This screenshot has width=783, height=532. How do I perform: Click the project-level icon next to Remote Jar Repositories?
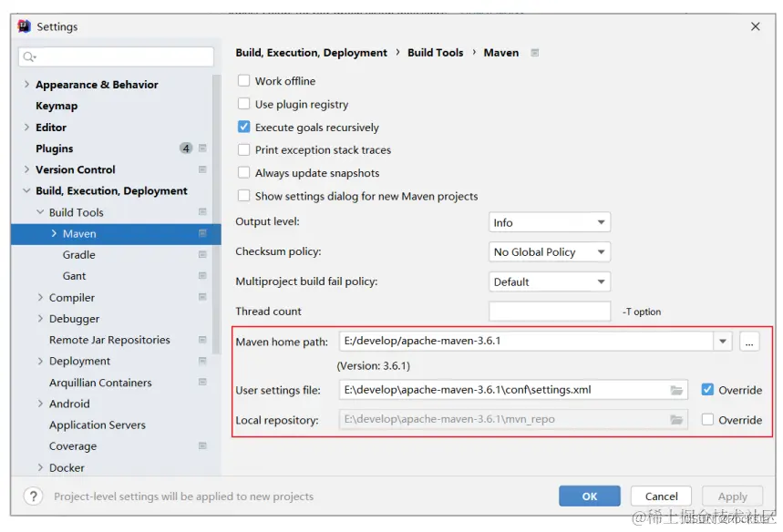point(202,340)
